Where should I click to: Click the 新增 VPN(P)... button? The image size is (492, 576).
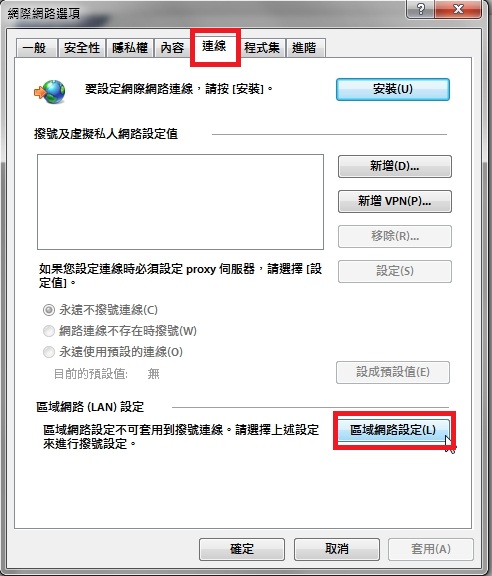pos(395,201)
